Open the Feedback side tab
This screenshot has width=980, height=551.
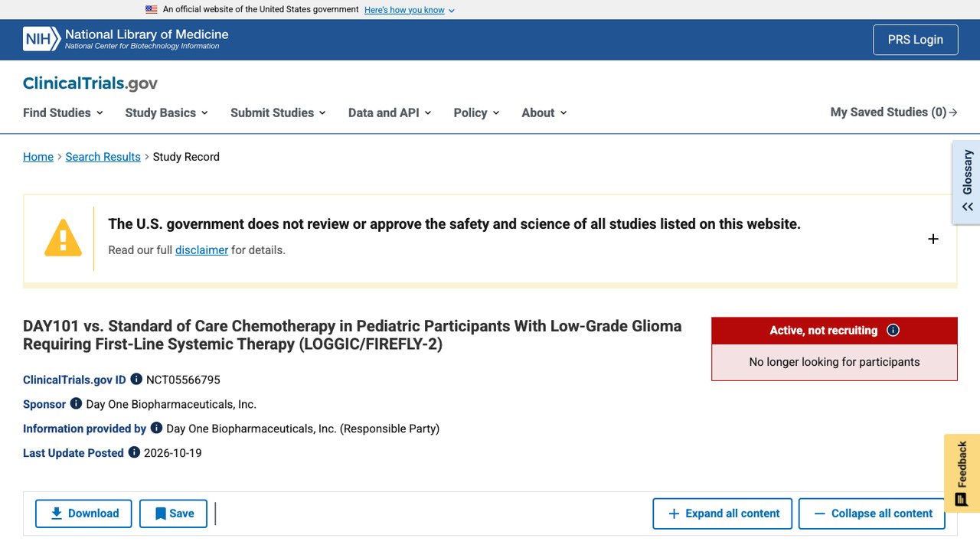[x=962, y=473]
